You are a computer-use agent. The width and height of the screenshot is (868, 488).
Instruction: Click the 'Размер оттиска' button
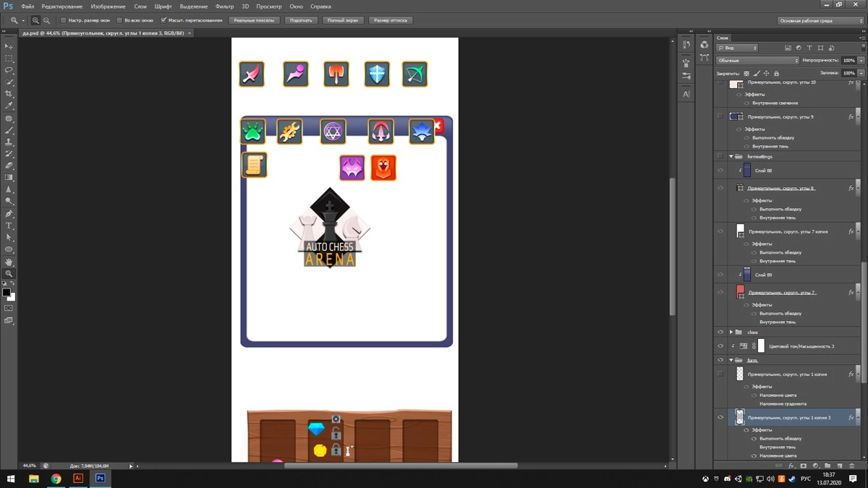[391, 20]
